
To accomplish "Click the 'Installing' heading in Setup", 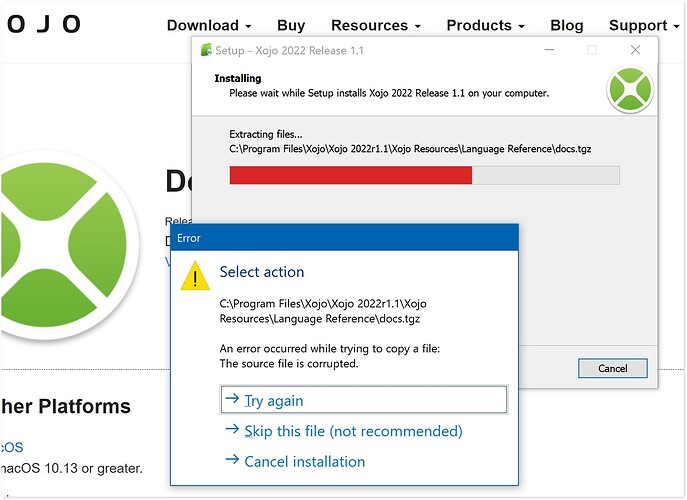I will [237, 78].
